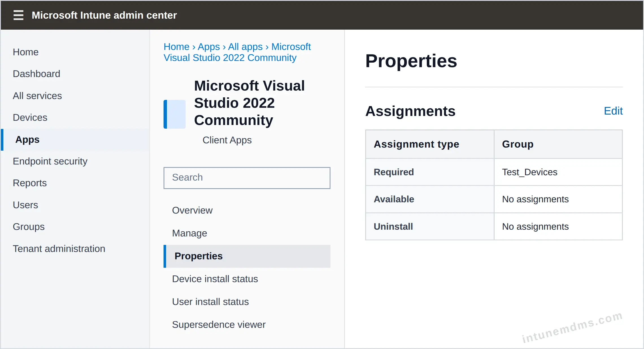Image resolution: width=644 pixels, height=349 pixels.
Task: Open the hamburger navigation menu
Action: [x=18, y=15]
